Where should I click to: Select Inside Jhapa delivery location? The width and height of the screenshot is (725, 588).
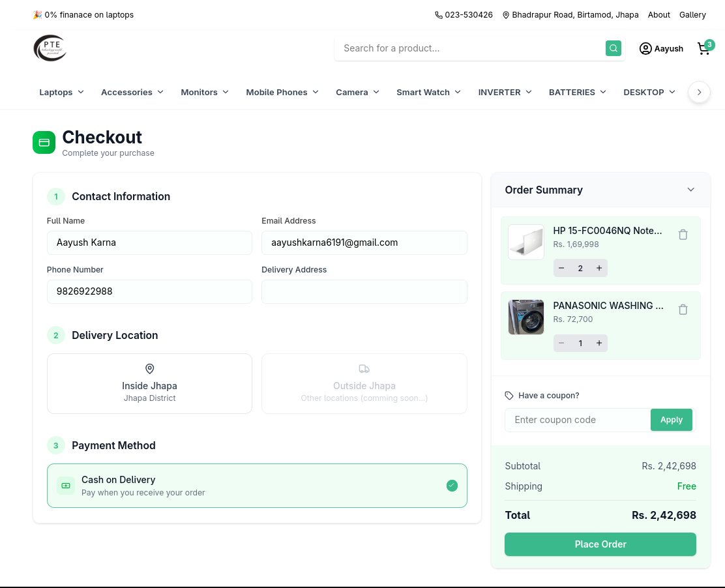pyautogui.click(x=149, y=384)
